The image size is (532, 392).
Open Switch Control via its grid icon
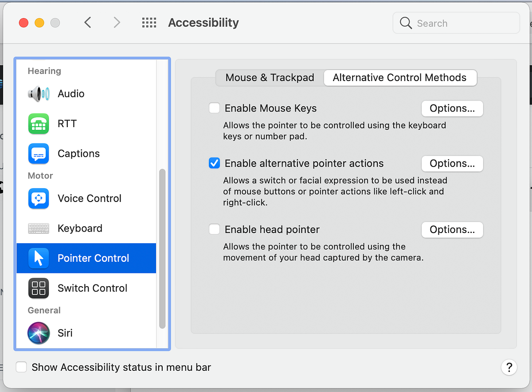39,288
